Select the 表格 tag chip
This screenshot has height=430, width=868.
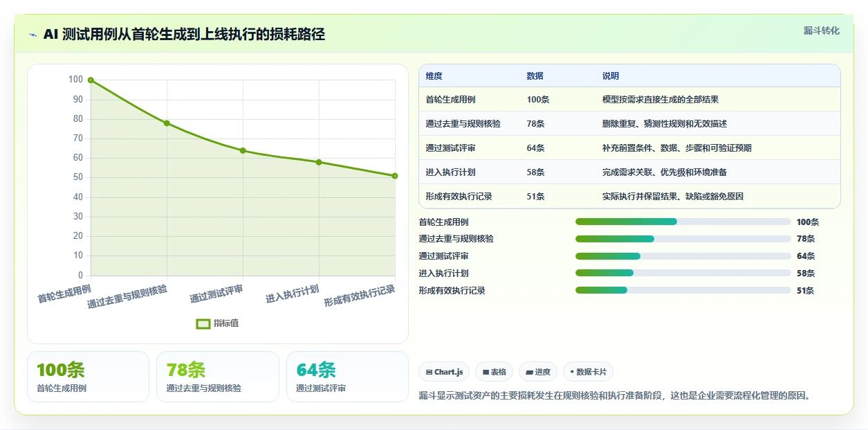(495, 372)
